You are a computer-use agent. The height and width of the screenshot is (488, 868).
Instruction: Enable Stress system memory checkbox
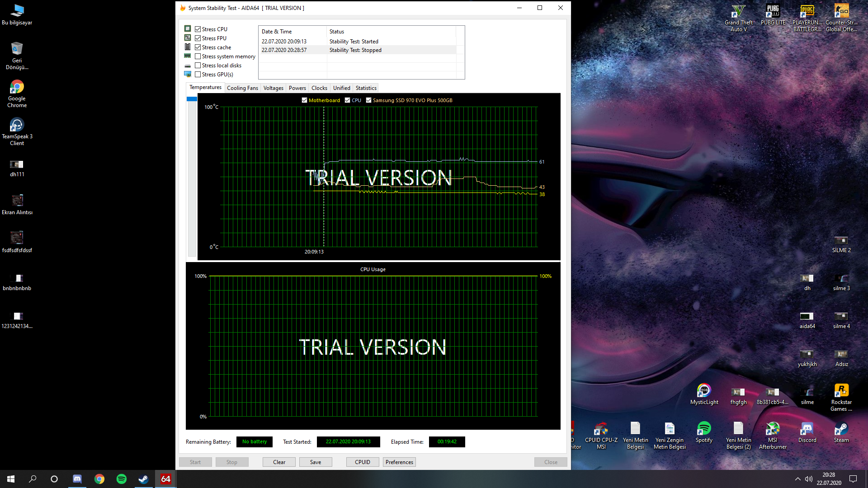coord(198,56)
